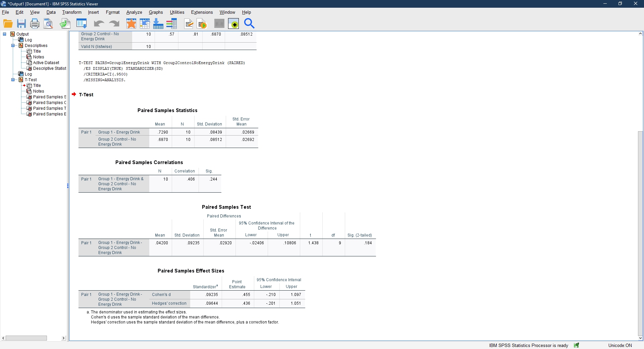Open Print Preview icon

click(48, 23)
